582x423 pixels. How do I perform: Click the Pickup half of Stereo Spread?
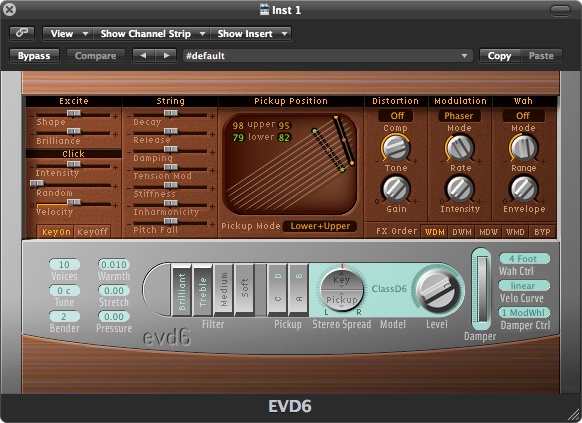click(342, 300)
